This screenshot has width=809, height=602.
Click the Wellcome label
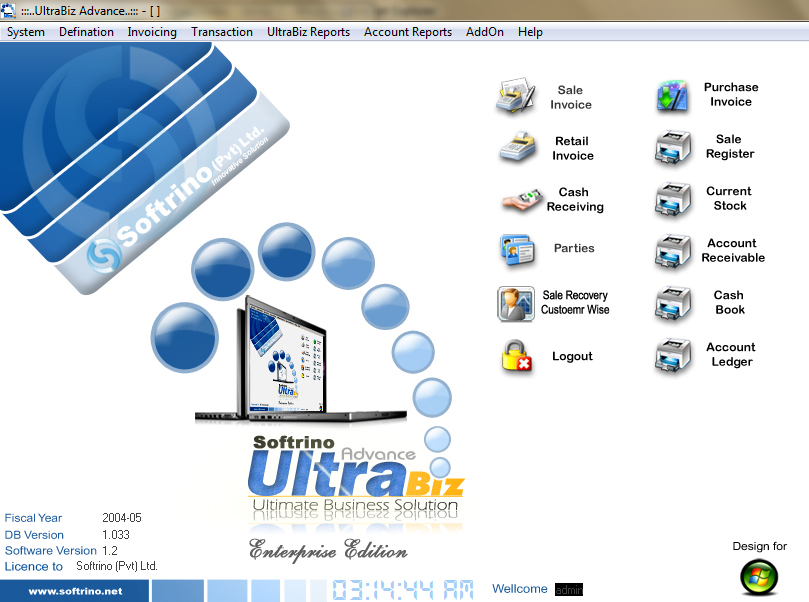(x=520, y=589)
